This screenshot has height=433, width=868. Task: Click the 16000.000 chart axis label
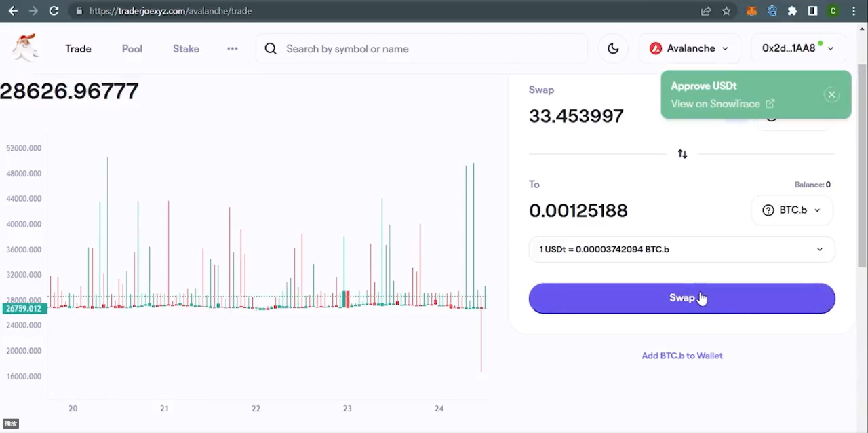click(24, 377)
